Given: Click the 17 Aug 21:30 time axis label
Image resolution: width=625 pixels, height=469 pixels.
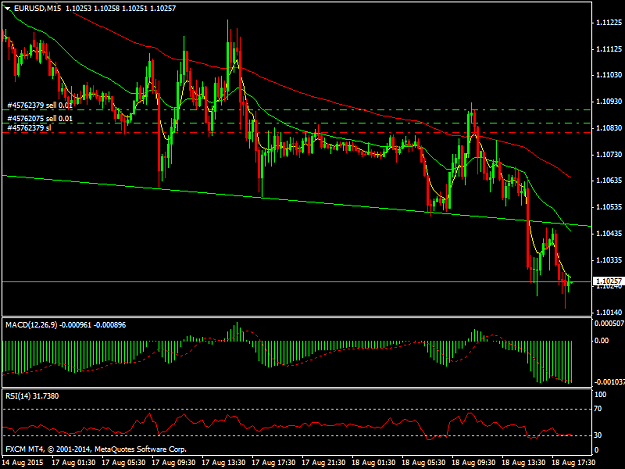Looking at the screenshot, I should [323, 463].
